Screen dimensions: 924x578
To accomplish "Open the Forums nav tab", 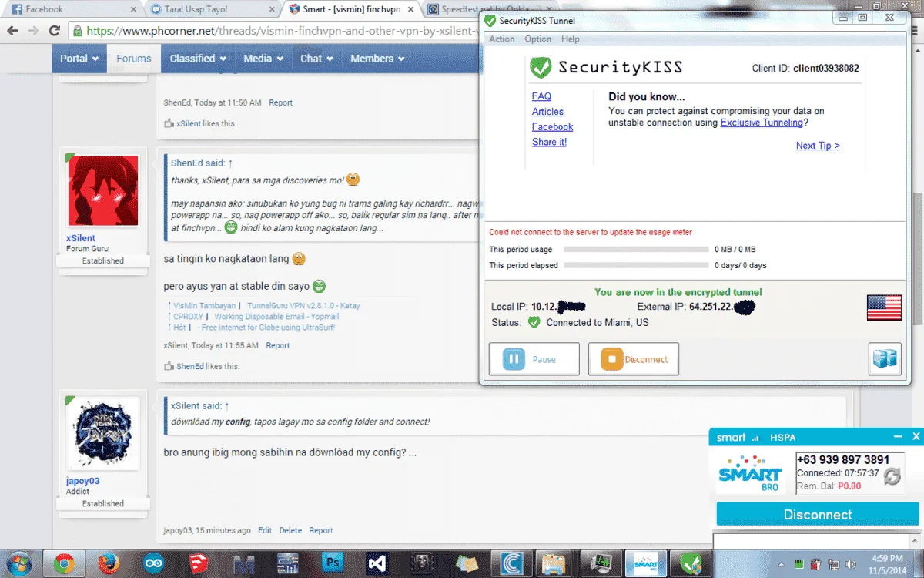I will click(x=134, y=59).
